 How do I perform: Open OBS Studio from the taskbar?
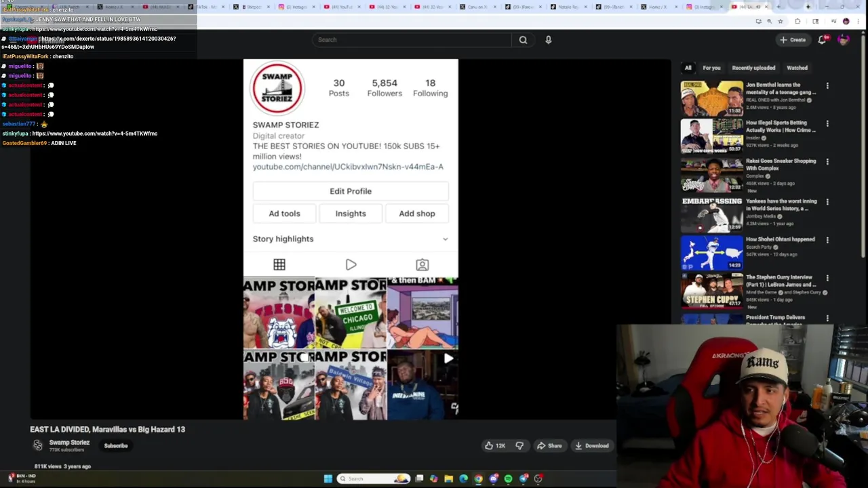click(538, 479)
